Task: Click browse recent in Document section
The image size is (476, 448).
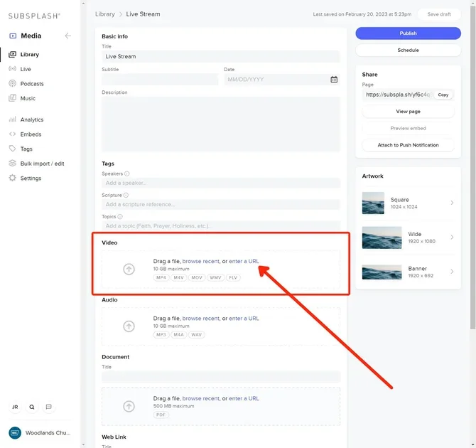Action: [x=200, y=398]
